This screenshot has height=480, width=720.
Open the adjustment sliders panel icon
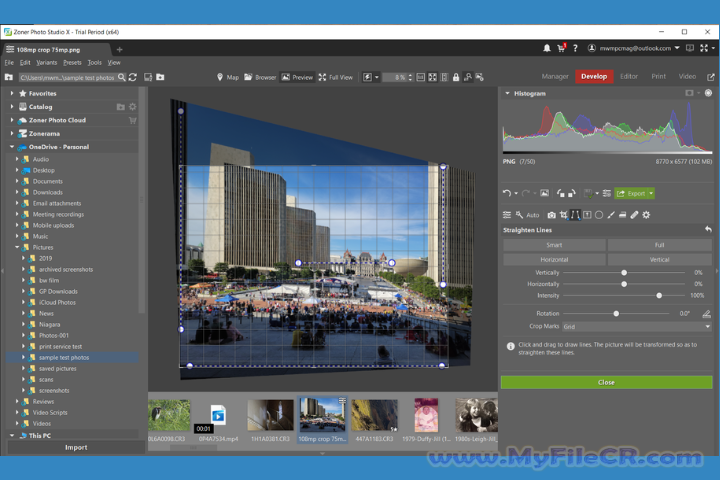(507, 215)
